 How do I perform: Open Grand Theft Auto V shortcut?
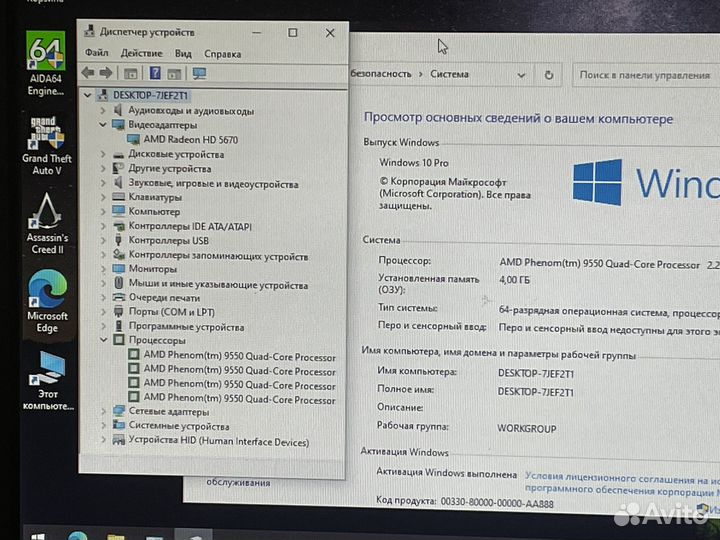pos(46,145)
